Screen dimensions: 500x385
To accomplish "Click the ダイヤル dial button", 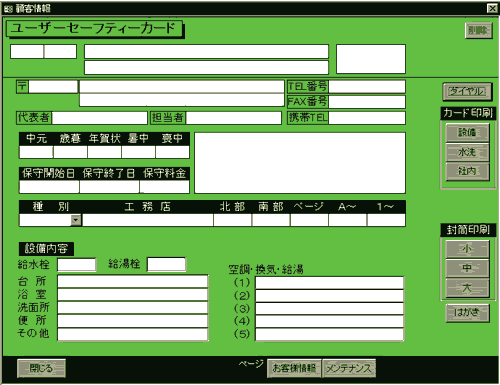I will point(467,91).
